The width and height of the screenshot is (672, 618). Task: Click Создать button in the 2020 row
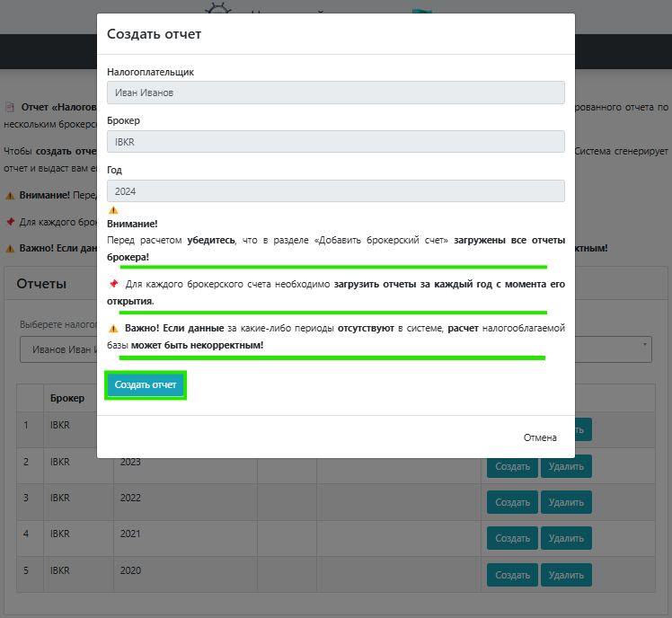click(512, 575)
